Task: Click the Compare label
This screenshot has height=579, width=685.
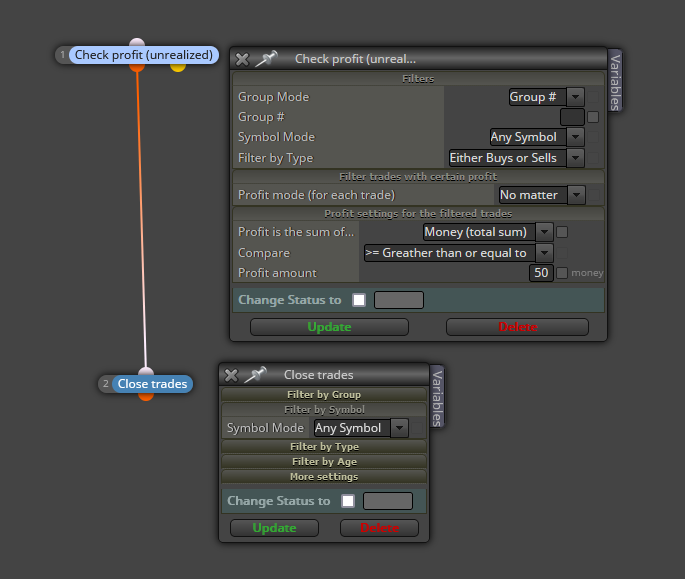Action: [264, 253]
